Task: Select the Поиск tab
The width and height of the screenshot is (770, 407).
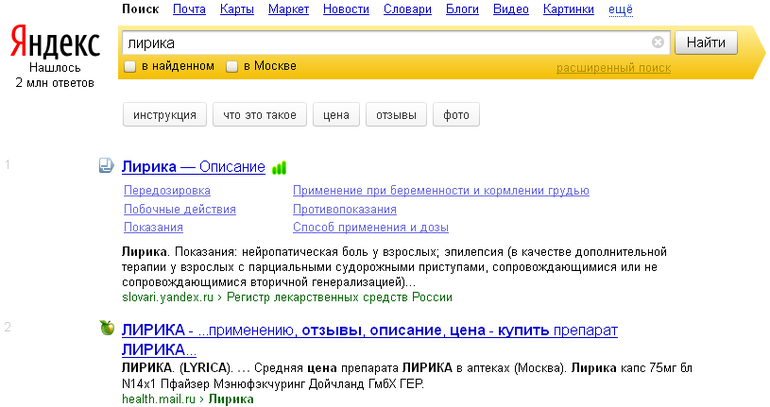Action: (140, 9)
